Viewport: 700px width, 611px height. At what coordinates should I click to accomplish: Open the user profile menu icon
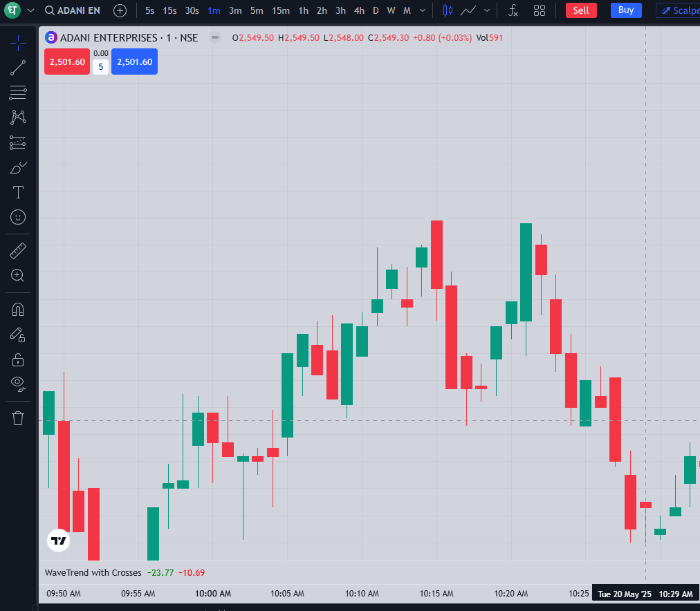[12, 10]
